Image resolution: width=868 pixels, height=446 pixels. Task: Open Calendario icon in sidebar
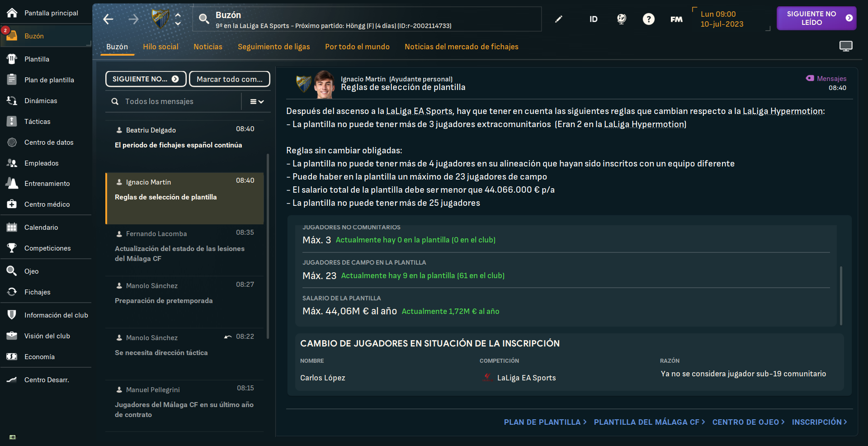point(12,227)
